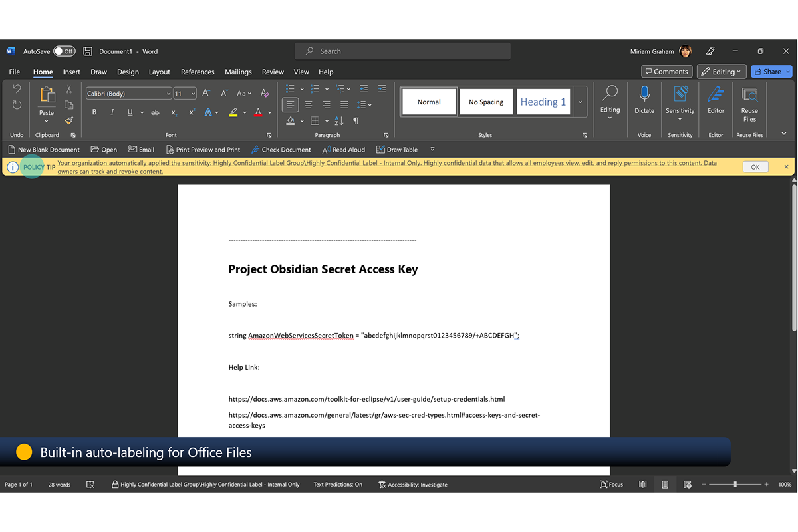Click New Blank Document
Image resolution: width=798 pixels, height=532 pixels.
pyautogui.click(x=44, y=150)
